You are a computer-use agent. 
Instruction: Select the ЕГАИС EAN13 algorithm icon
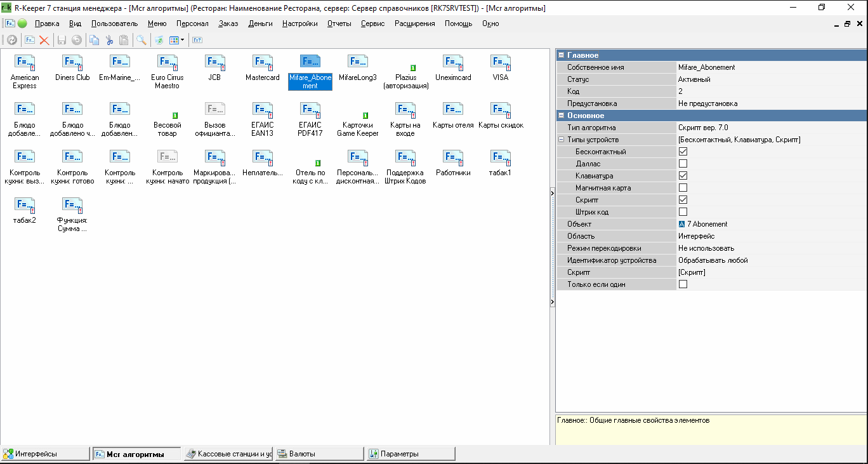point(263,110)
